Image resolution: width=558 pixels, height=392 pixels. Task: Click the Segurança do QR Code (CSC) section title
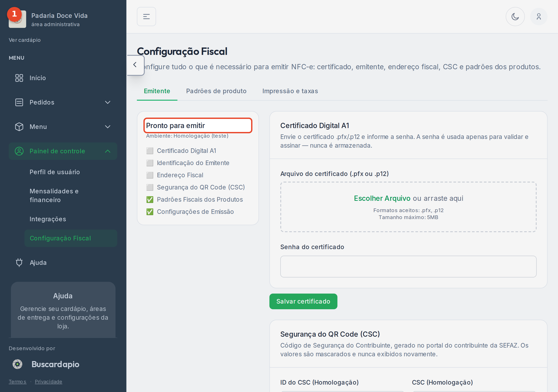point(330,334)
